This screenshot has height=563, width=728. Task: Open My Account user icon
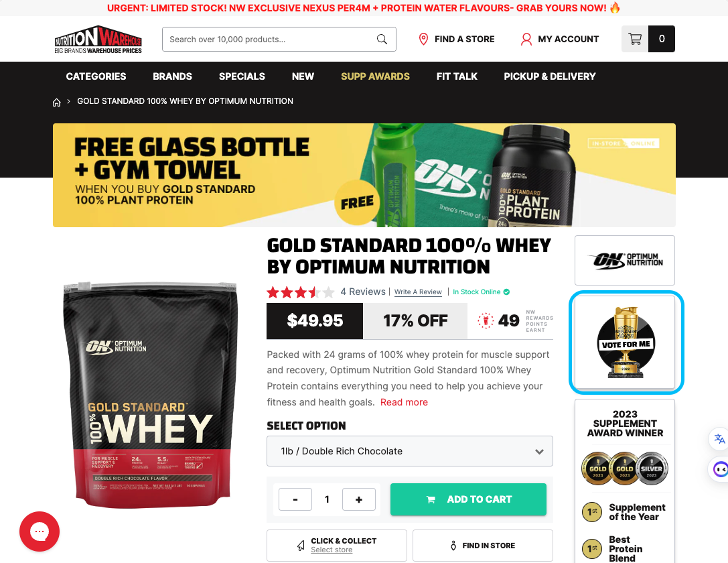(x=526, y=39)
